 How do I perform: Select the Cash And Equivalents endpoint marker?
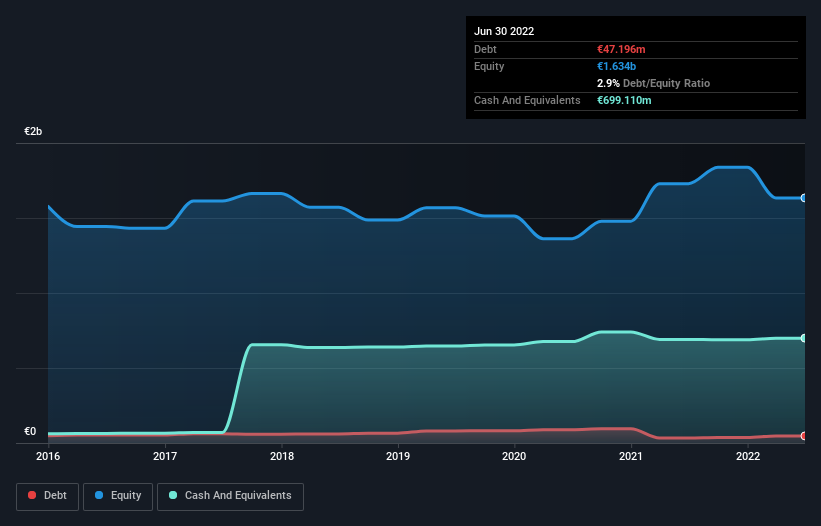click(804, 338)
